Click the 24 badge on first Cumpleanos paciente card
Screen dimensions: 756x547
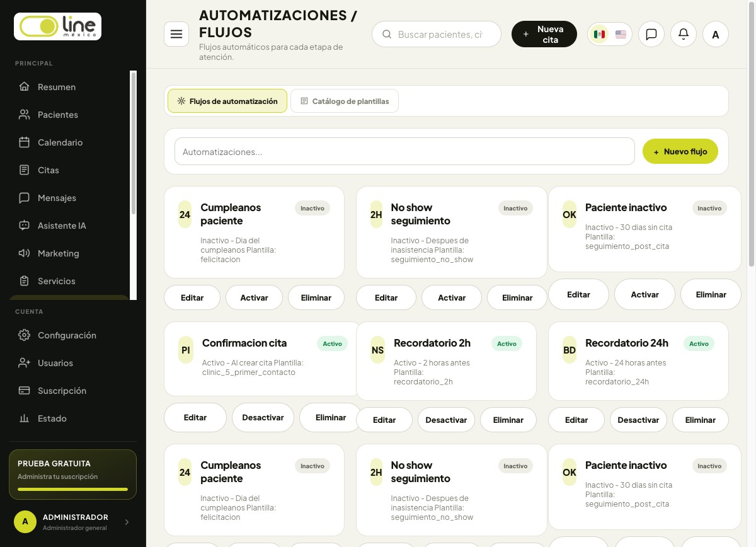(185, 214)
